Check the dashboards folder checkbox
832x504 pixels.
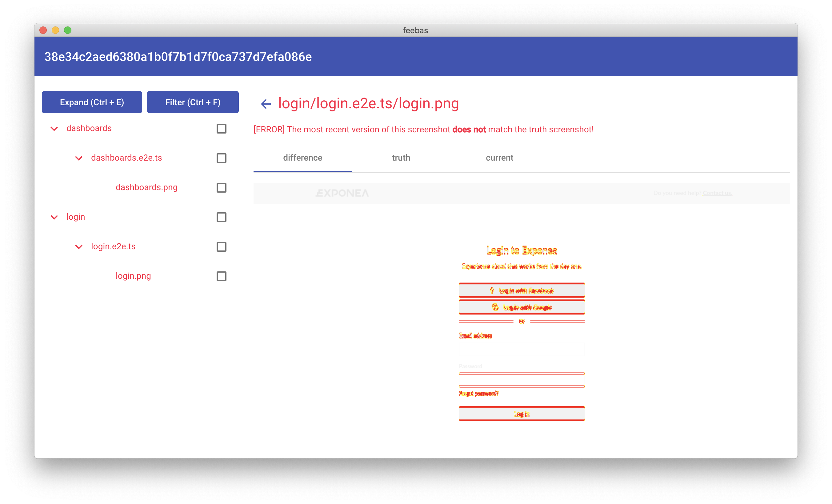pos(221,129)
